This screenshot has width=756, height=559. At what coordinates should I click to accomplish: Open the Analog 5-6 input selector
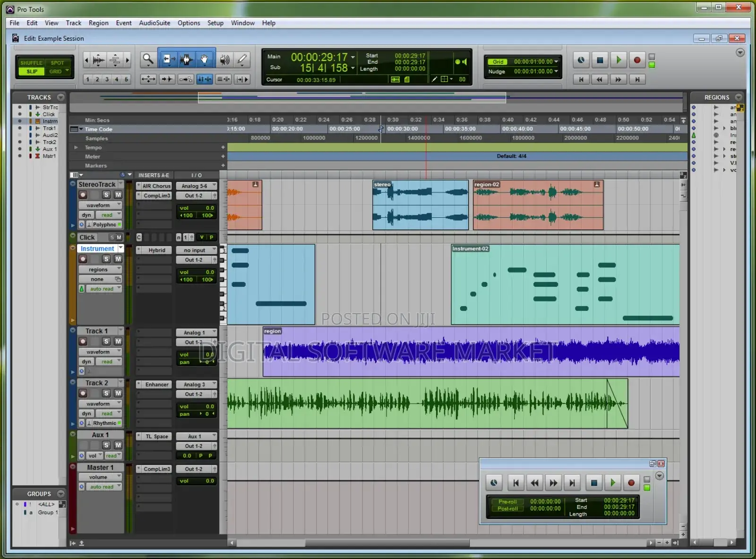click(196, 186)
